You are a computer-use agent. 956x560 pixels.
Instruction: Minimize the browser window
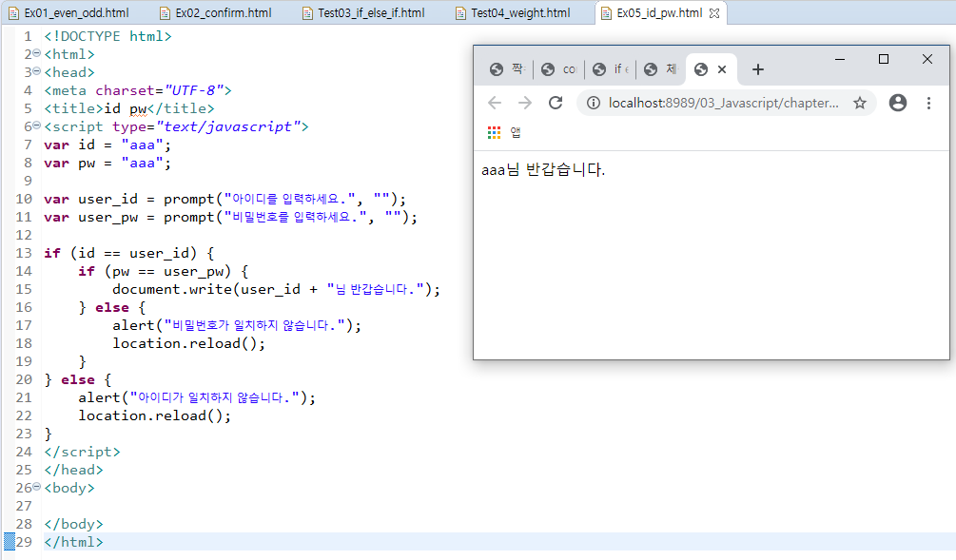[840, 59]
